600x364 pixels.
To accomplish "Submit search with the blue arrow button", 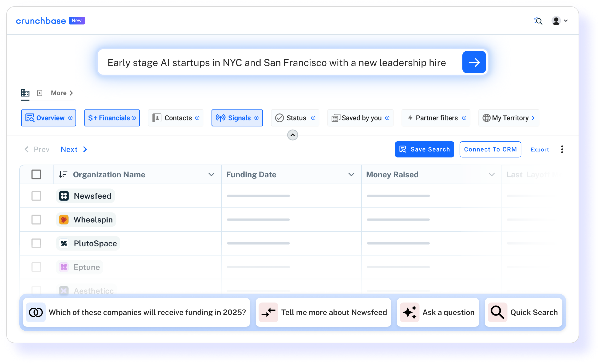I will point(474,62).
